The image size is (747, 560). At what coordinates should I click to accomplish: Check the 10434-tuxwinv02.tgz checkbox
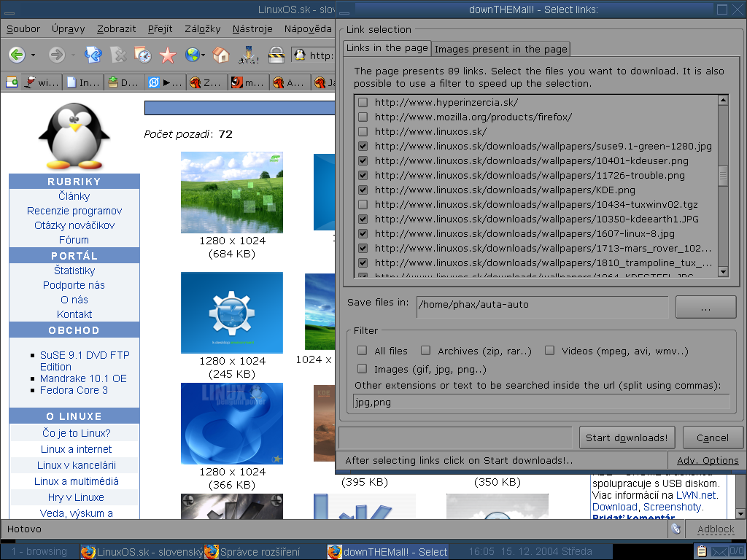pyautogui.click(x=363, y=204)
